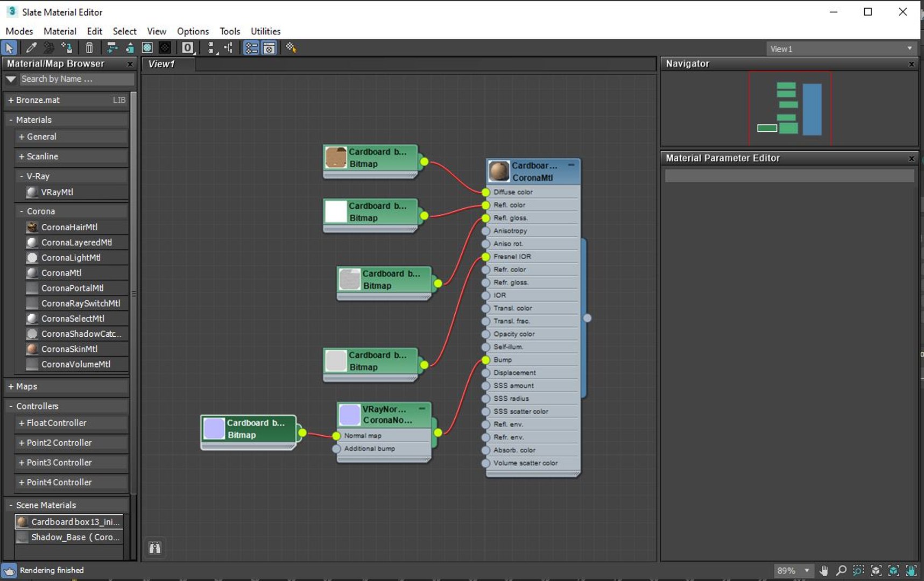924x581 pixels.
Task: Toggle Parameter Editor panel button
Action: [x=269, y=48]
